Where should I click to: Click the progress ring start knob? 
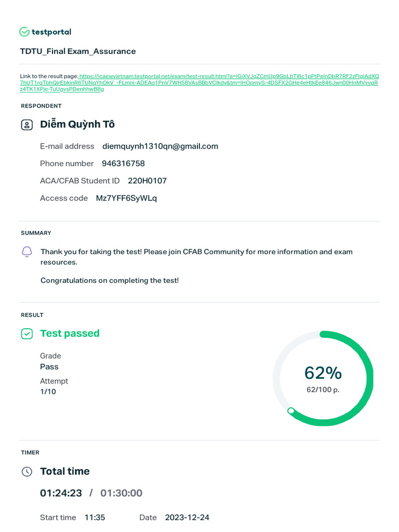coord(291,410)
